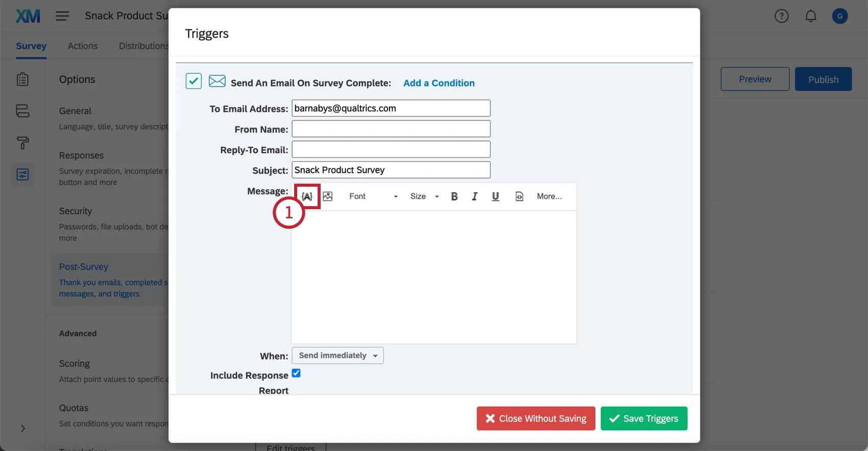
Task: Click Close Without Saving button
Action: (536, 418)
